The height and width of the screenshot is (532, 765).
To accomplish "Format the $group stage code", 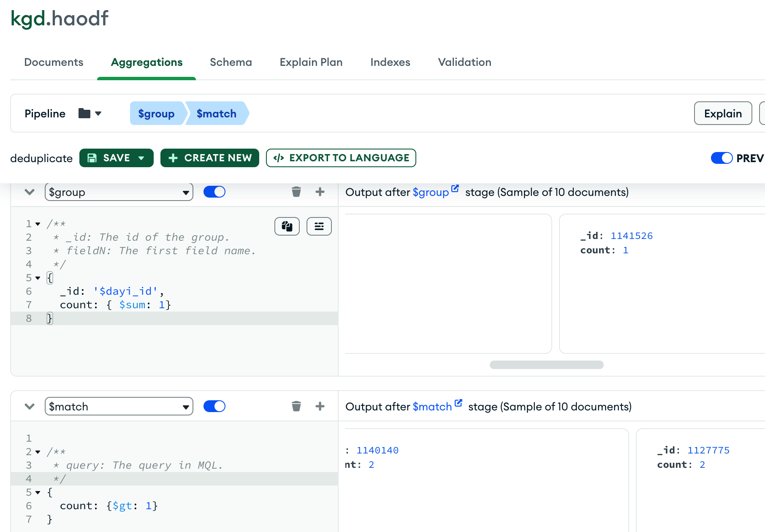I will [319, 226].
